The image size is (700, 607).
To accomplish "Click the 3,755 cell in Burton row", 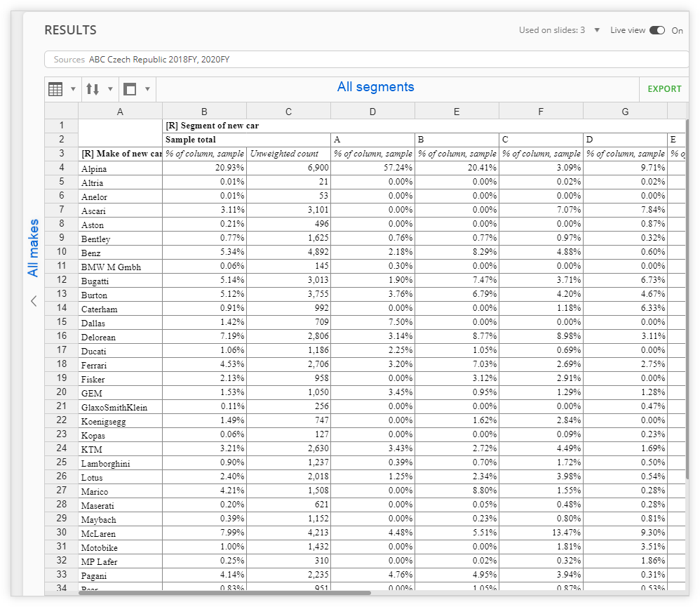I will click(x=288, y=294).
